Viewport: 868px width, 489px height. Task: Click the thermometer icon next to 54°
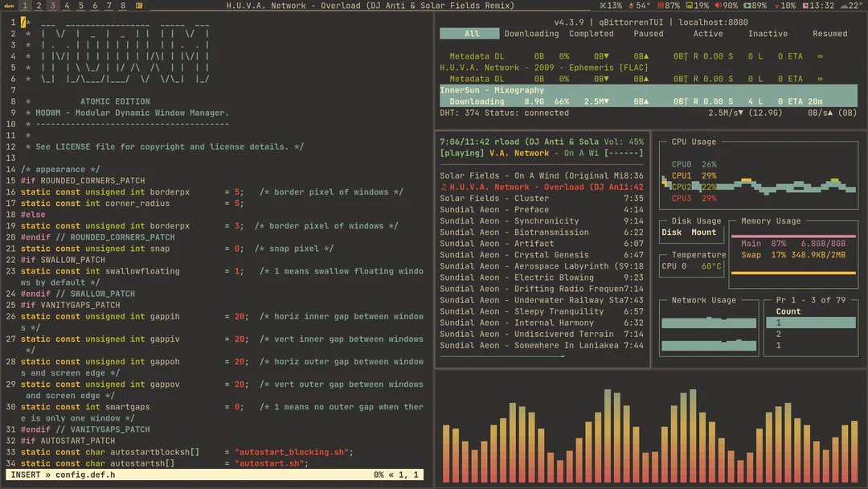[631, 5]
